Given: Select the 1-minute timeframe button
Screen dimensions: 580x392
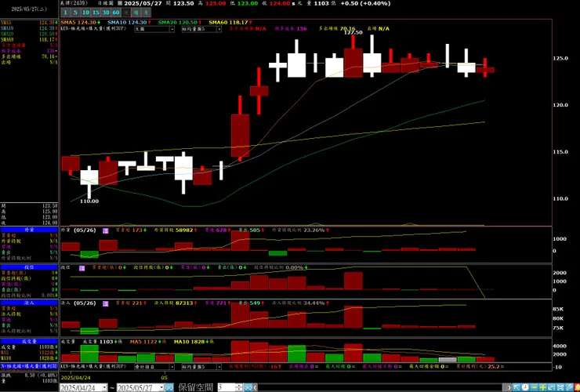Looking at the screenshot, I should pyautogui.click(x=65, y=13).
